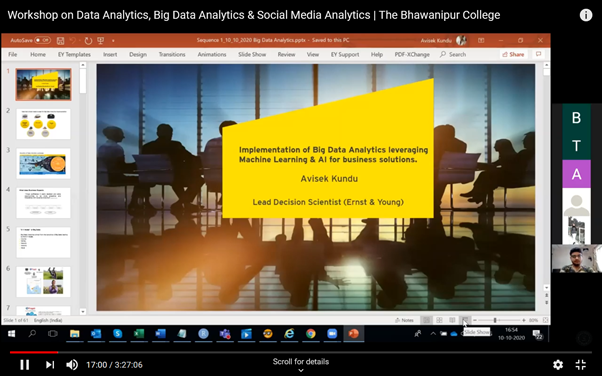Expand Scroll for details chevron
Screen dimensions: 602x376
pyautogui.click(x=301, y=370)
